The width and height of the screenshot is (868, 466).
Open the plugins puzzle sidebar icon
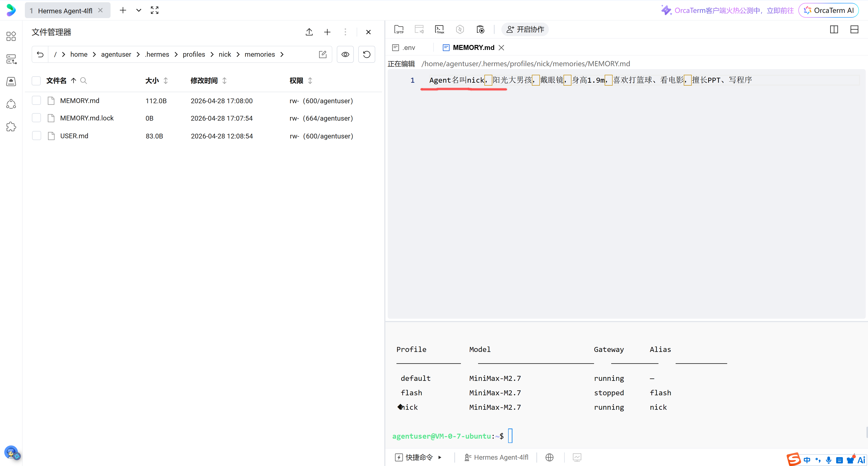11,126
